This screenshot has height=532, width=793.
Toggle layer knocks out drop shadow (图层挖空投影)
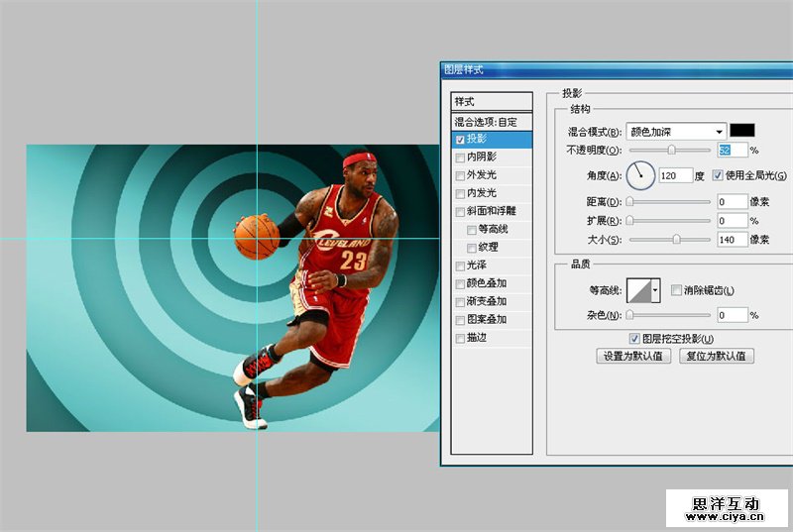tap(634, 339)
